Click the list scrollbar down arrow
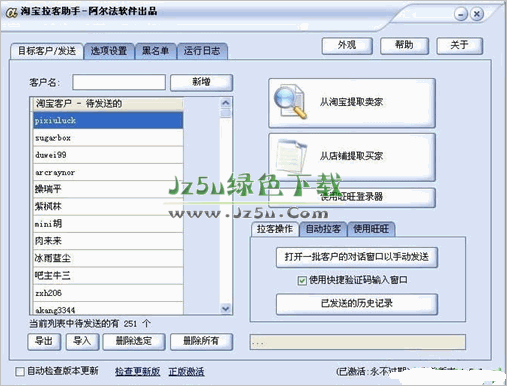 pos(226,309)
